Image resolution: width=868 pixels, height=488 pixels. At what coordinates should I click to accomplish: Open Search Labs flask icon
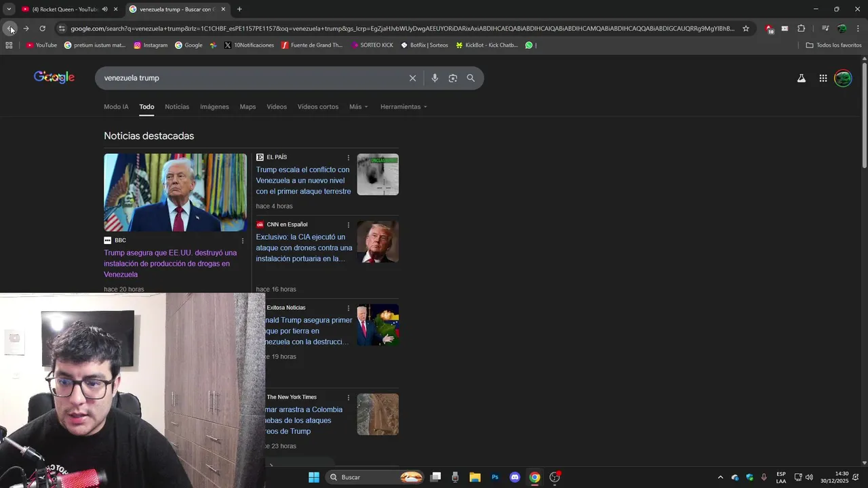802,78
